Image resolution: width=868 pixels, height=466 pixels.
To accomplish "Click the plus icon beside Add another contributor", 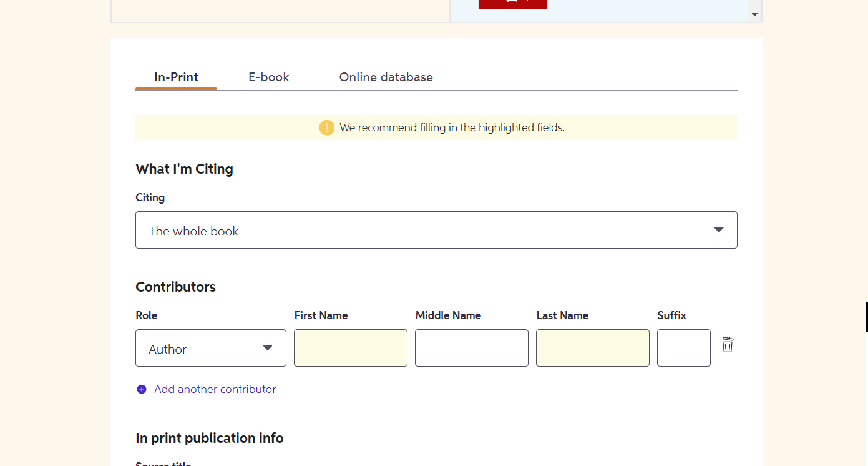I will tap(142, 389).
